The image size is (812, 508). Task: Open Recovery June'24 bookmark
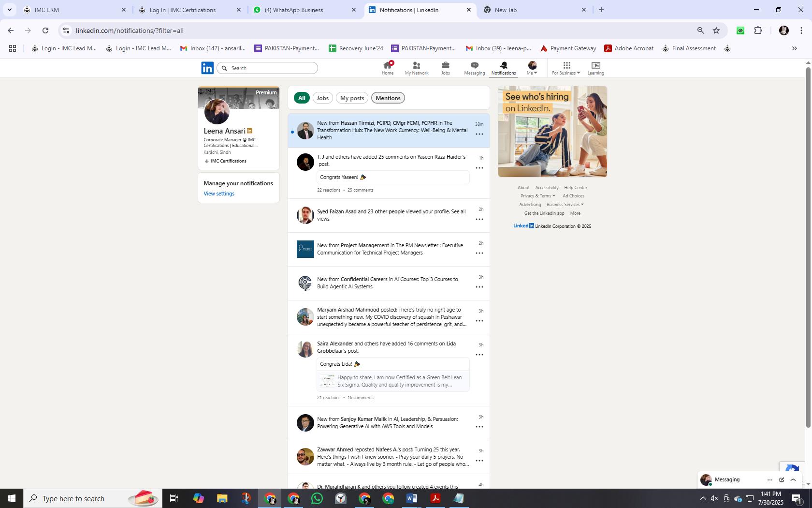[356, 48]
